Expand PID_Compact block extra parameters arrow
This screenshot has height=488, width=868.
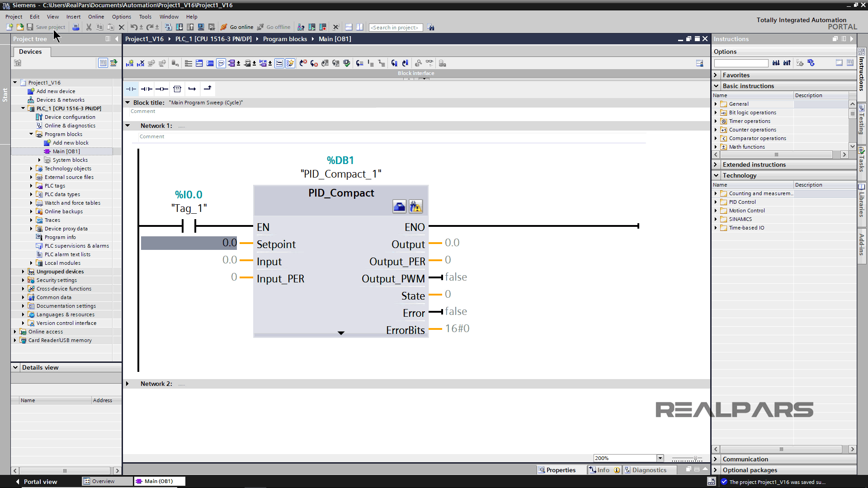[341, 333]
